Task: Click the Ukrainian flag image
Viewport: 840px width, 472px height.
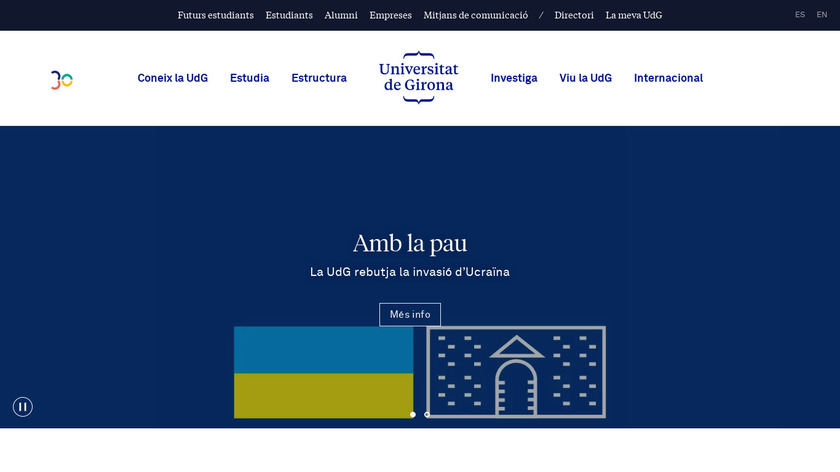Action: tap(324, 372)
